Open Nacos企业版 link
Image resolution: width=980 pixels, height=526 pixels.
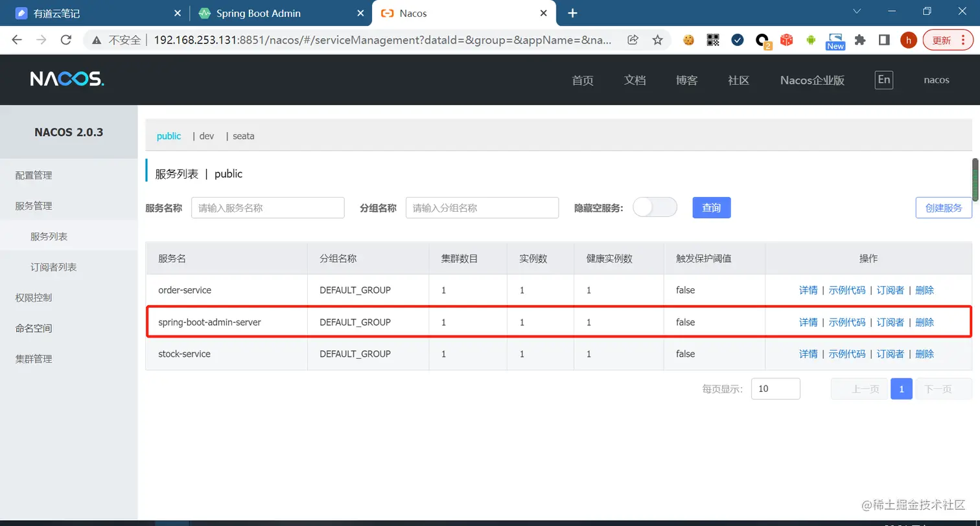pos(812,80)
